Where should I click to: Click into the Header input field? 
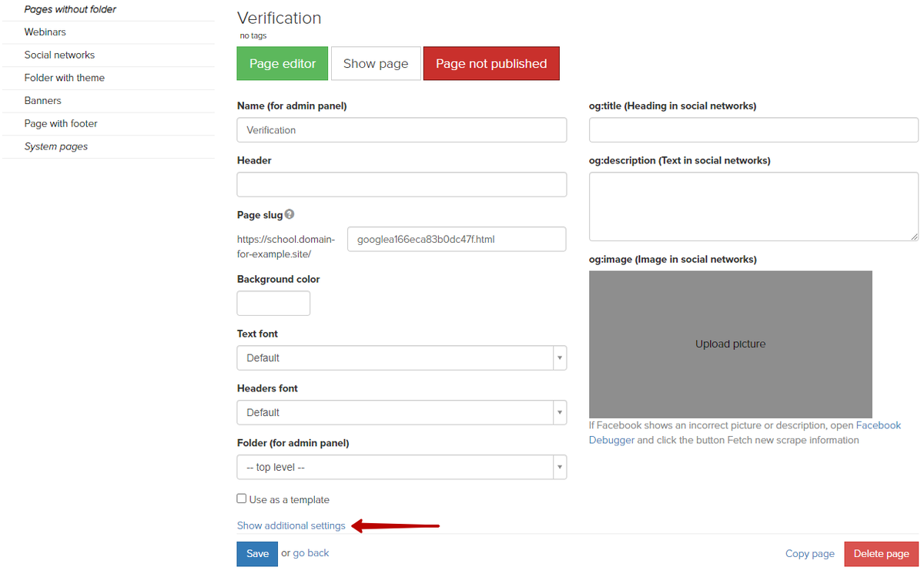tap(402, 184)
